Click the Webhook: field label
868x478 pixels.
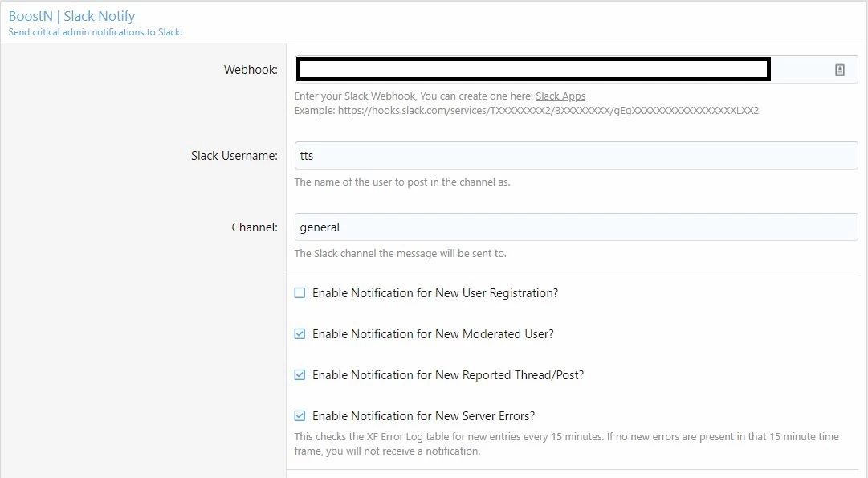[251, 70]
